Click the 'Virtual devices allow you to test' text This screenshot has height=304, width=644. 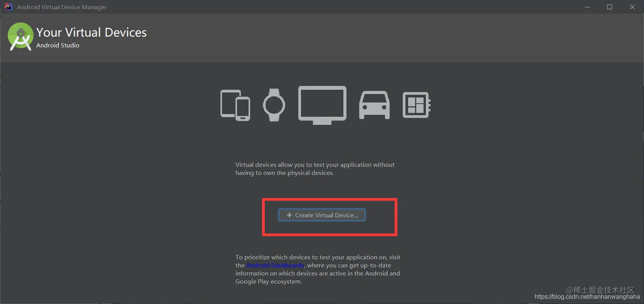[x=315, y=169]
